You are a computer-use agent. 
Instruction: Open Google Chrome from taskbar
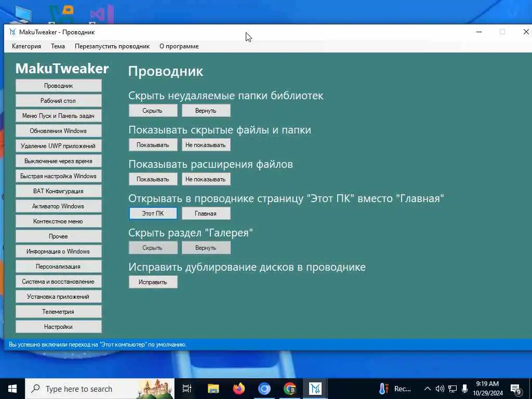coord(290,389)
